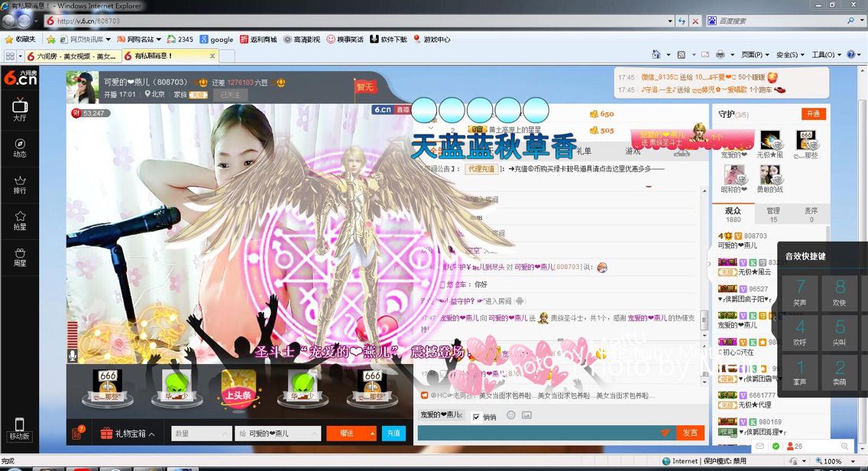Toggle the 已关注 follow button
The height and width of the screenshot is (471, 868).
click(x=230, y=95)
